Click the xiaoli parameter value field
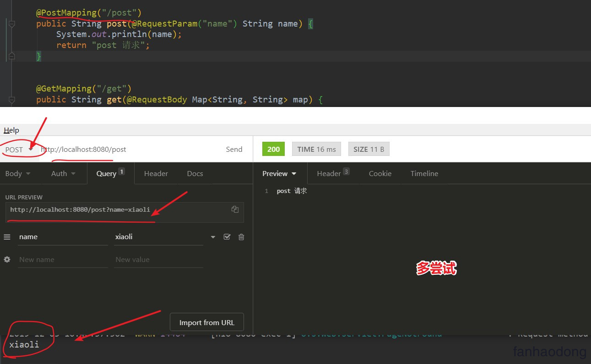This screenshot has height=364, width=591. click(x=159, y=237)
